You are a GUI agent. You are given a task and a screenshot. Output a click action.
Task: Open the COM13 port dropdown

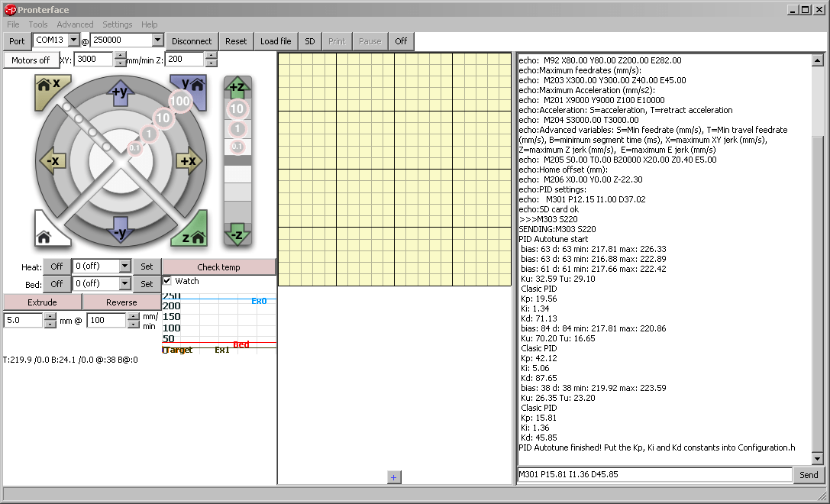(x=71, y=40)
